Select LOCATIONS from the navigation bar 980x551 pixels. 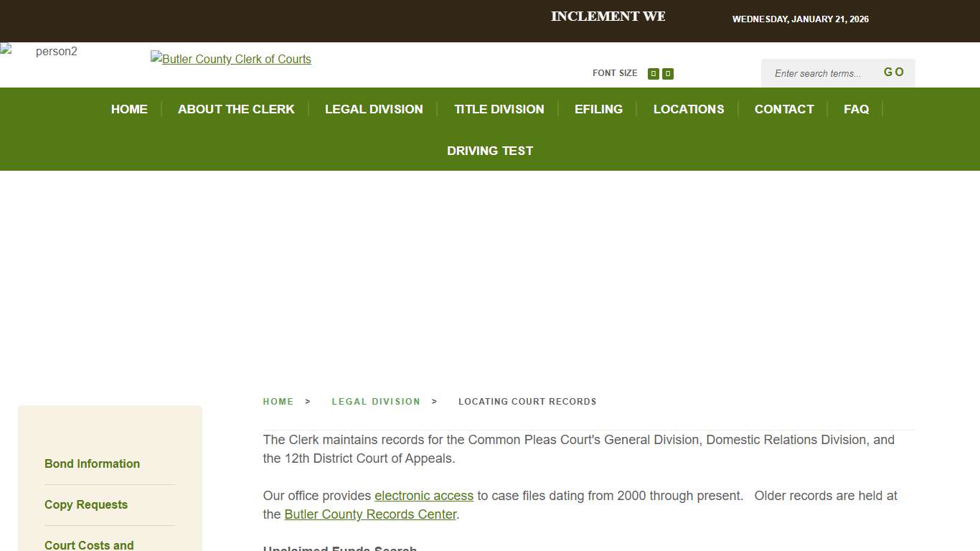click(689, 109)
